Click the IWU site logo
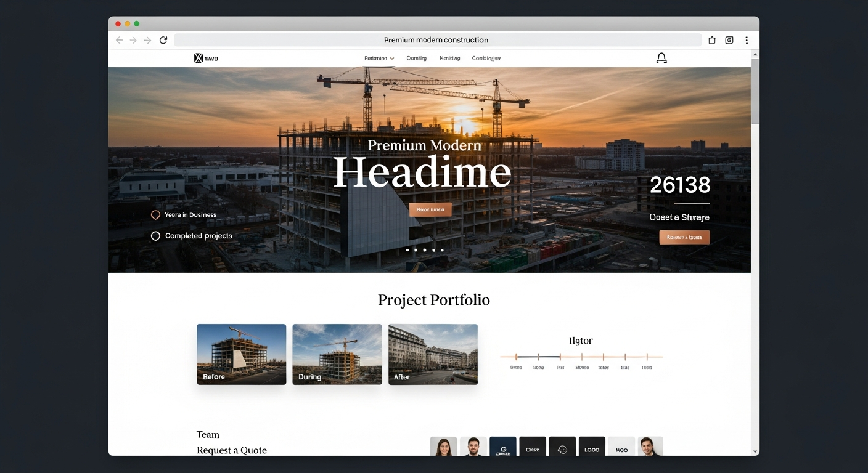This screenshot has width=868, height=473. (x=206, y=57)
